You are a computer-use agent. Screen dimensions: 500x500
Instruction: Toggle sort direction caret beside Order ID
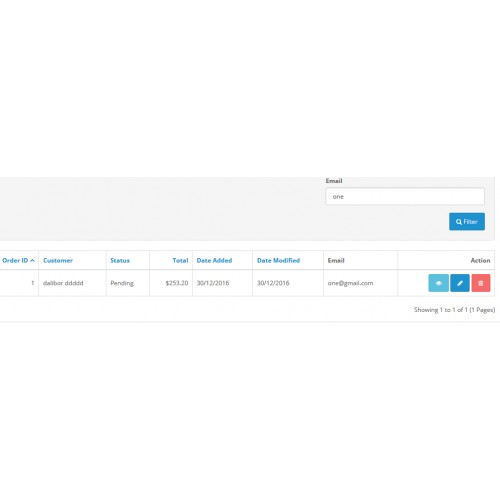point(32,260)
